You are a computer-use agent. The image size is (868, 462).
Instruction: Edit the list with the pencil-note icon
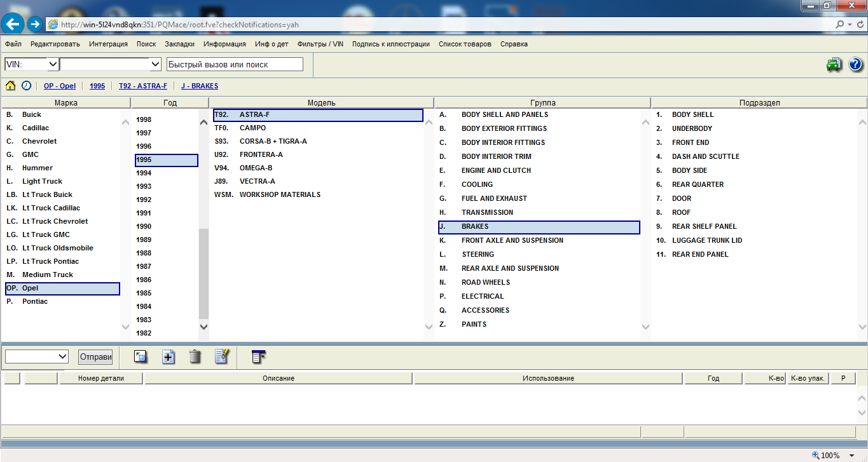(222, 357)
